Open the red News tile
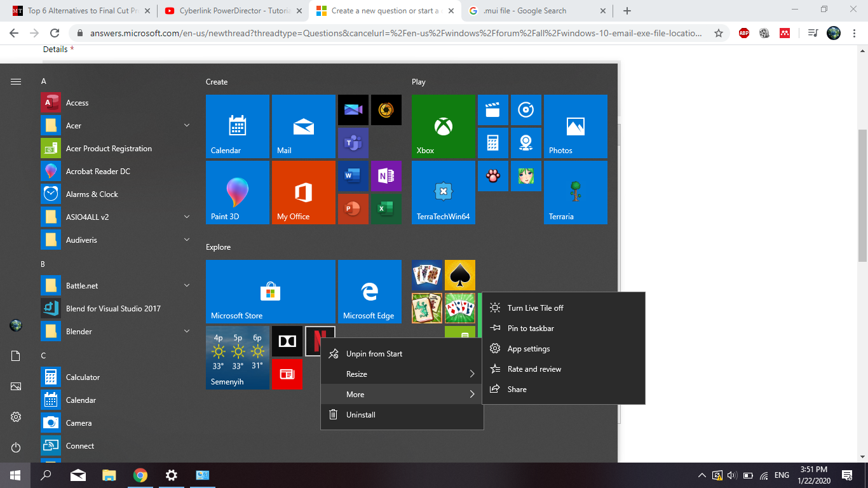This screenshot has width=868, height=488. 287,374
